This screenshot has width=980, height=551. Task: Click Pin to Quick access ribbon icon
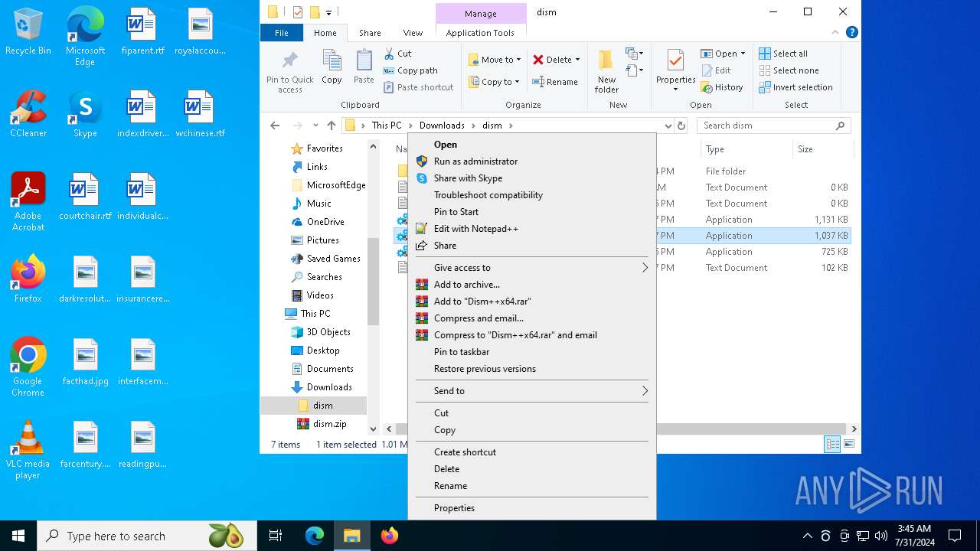point(289,72)
